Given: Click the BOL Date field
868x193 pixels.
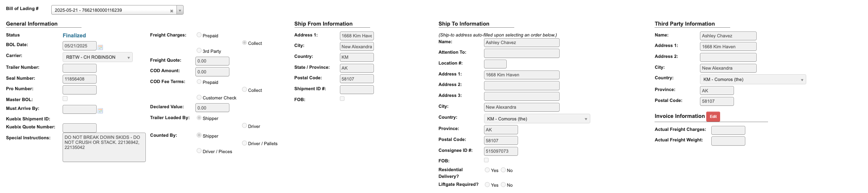Looking at the screenshot, I should 79,46.
